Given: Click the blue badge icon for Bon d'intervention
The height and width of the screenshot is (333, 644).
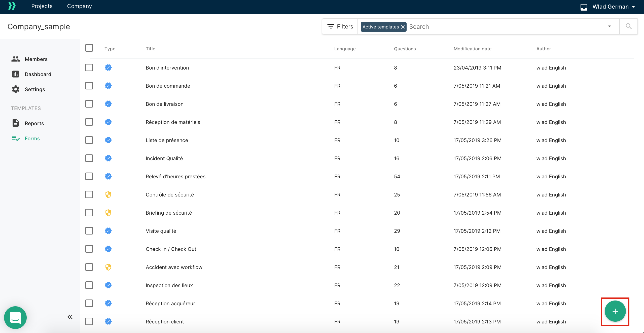Looking at the screenshot, I should (108, 68).
